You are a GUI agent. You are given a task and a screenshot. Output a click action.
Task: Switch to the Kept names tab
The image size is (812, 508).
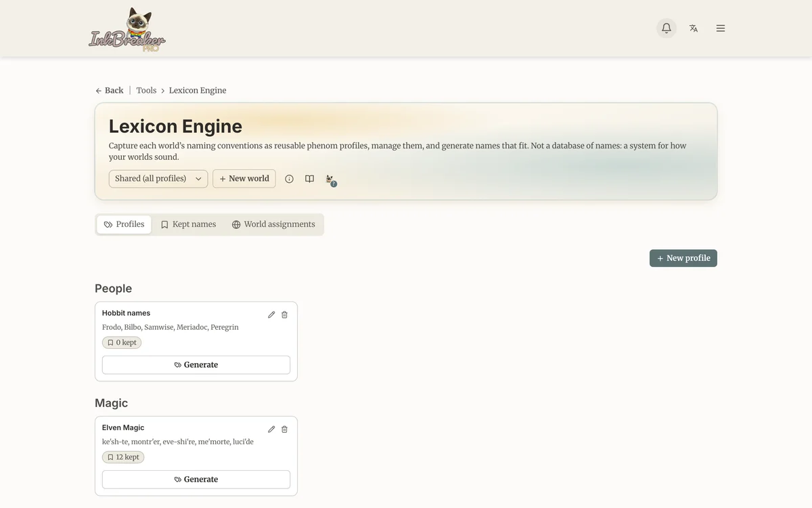188,224
